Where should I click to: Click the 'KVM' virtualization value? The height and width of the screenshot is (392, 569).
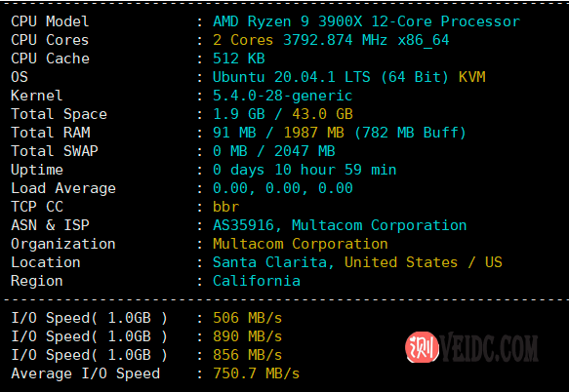(x=471, y=77)
